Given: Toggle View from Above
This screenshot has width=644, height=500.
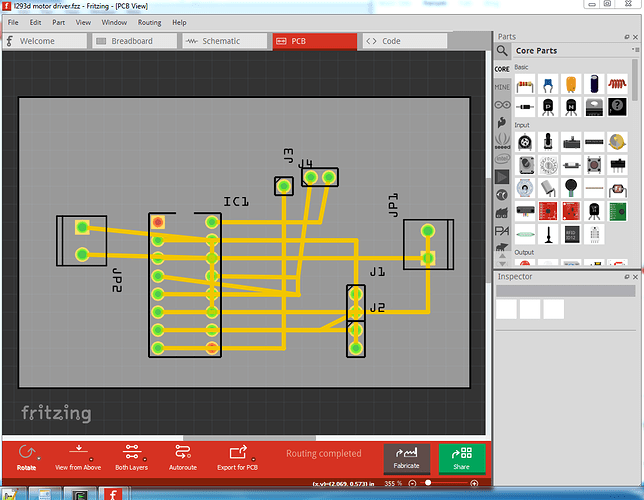Looking at the screenshot, I should click(78, 458).
